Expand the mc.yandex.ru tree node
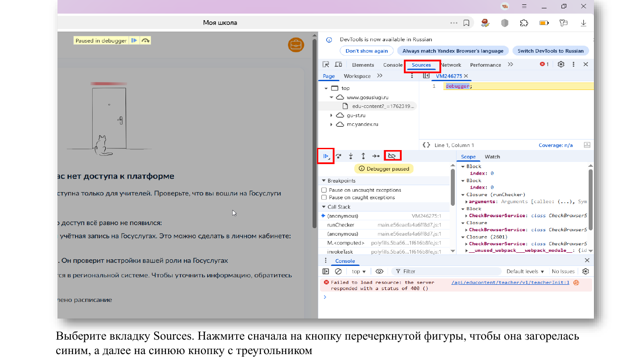Screen dimensions: 644x362 tap(331, 125)
